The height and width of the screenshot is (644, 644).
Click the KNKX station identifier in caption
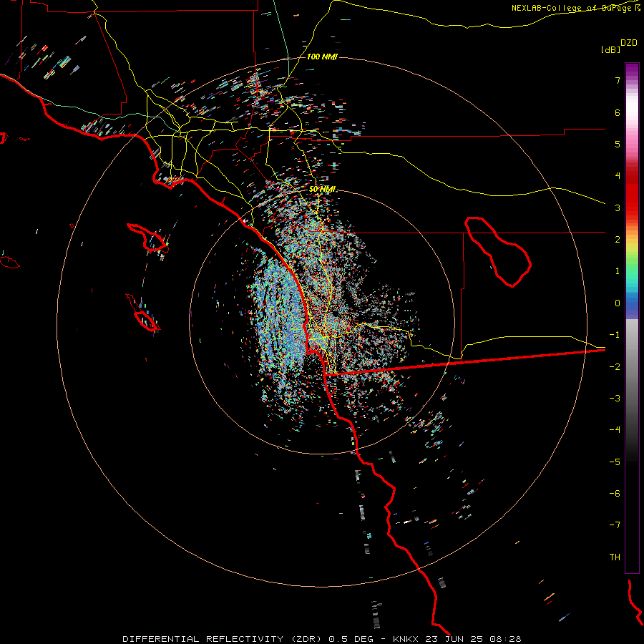tap(406, 639)
